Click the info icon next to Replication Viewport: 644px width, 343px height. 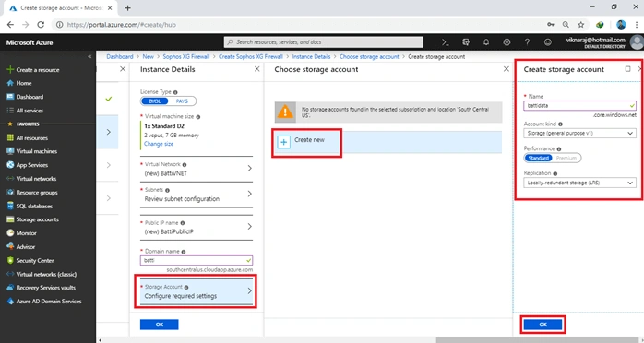click(x=555, y=173)
